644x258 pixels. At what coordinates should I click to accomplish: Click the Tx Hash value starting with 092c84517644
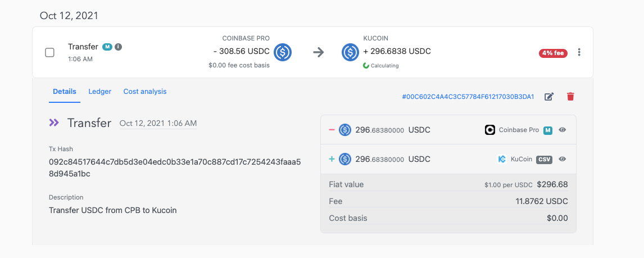(x=175, y=168)
